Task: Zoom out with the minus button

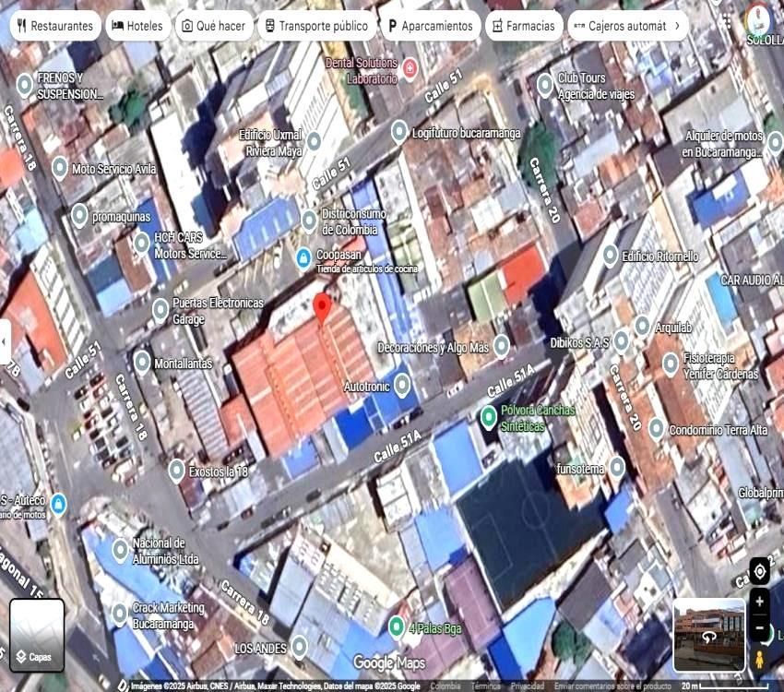Action: coord(759,626)
